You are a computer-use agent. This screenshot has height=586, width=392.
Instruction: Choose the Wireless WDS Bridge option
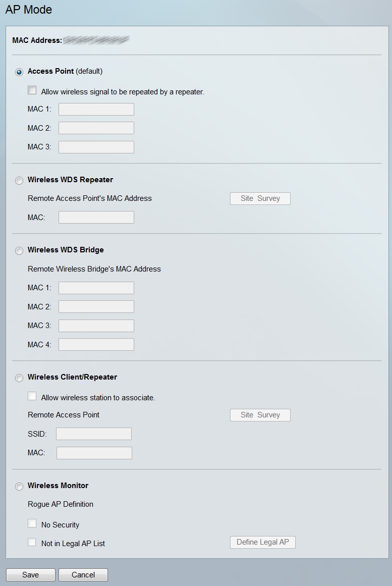point(19,251)
